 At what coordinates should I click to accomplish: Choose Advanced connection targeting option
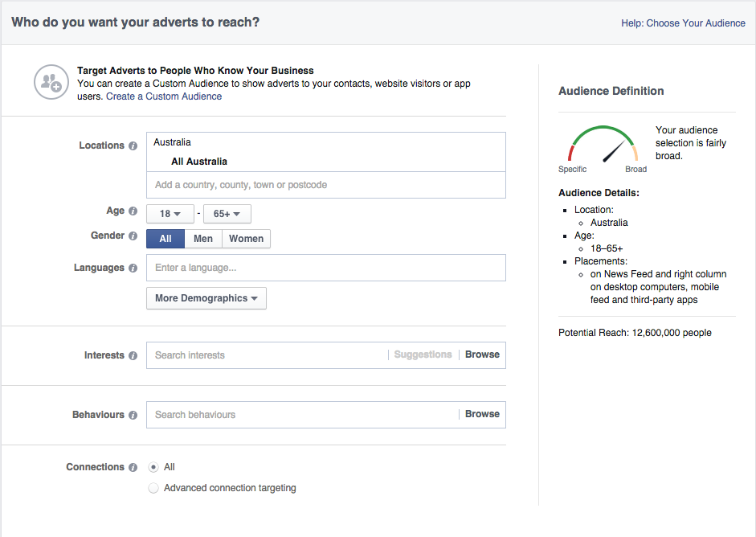click(153, 488)
